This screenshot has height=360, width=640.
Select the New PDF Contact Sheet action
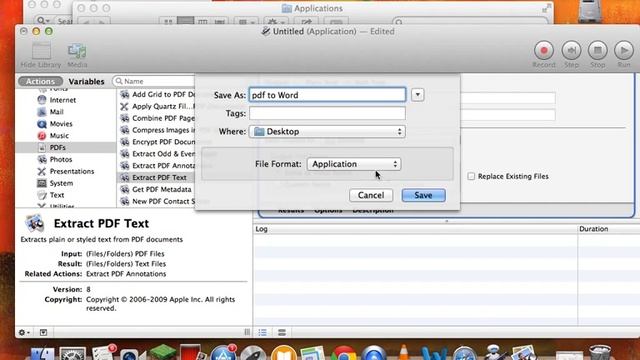pyautogui.click(x=157, y=201)
